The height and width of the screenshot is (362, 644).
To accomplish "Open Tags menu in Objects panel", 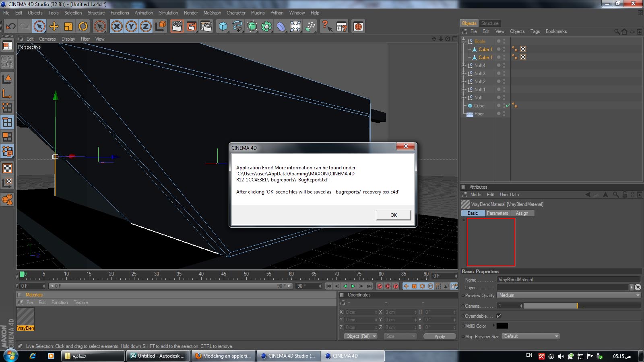I will click(x=535, y=31).
